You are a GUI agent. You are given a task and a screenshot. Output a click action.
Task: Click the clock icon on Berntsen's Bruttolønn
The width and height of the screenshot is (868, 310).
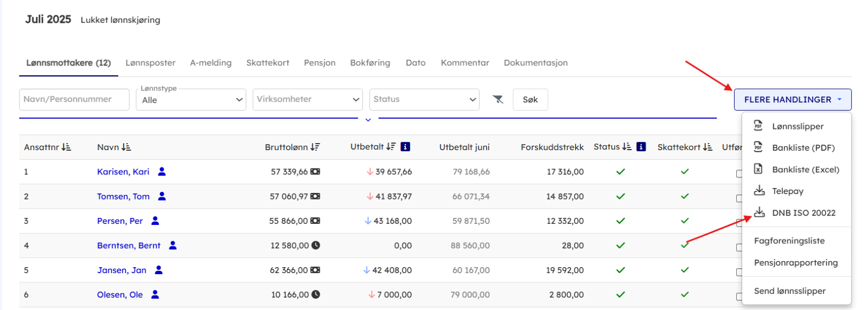pyautogui.click(x=316, y=246)
